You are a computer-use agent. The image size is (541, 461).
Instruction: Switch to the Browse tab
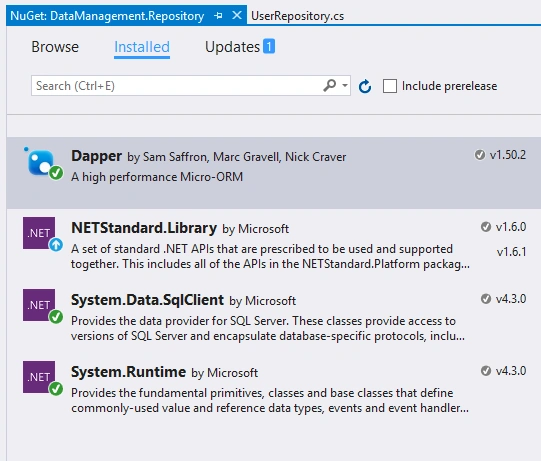point(55,47)
